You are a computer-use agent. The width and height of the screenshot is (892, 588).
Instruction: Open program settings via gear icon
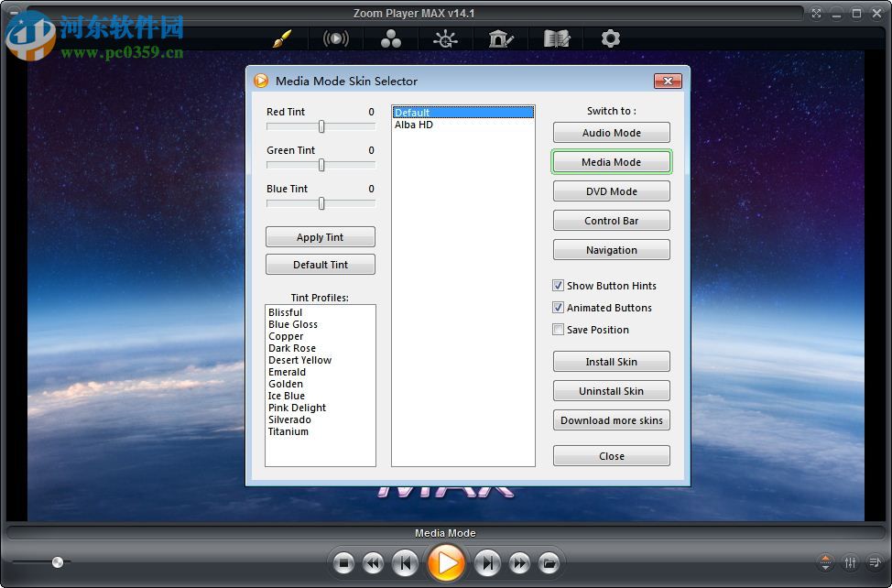pyautogui.click(x=609, y=38)
